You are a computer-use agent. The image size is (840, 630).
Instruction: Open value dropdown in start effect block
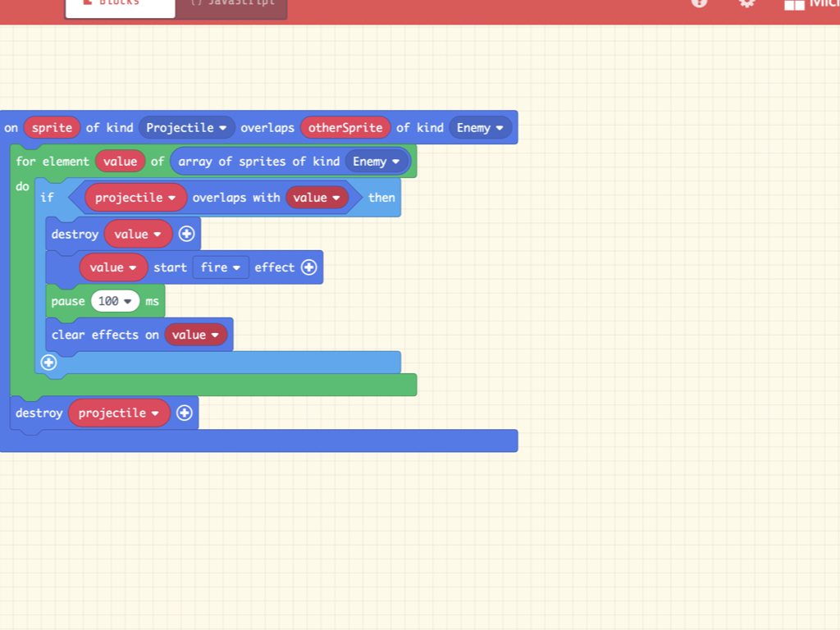(x=113, y=267)
